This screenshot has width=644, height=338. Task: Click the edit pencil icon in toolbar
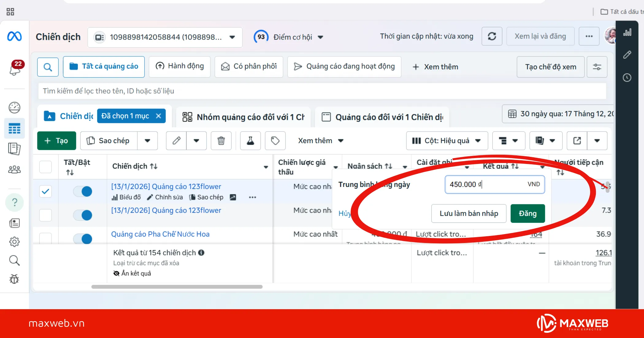176,141
